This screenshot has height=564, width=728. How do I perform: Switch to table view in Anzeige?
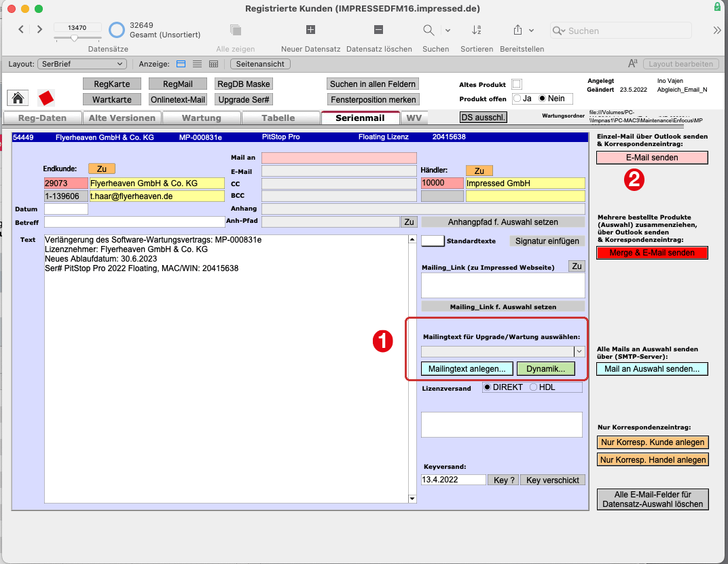point(215,64)
